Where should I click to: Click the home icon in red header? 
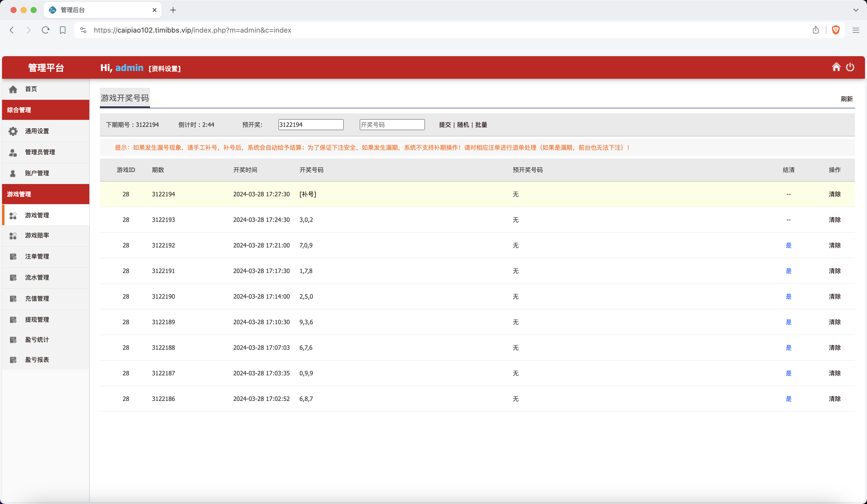pyautogui.click(x=836, y=67)
